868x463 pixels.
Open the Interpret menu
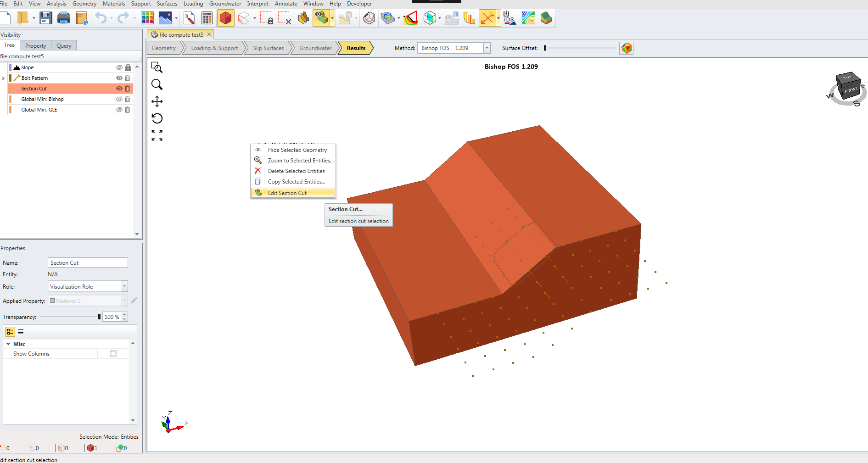click(x=258, y=4)
